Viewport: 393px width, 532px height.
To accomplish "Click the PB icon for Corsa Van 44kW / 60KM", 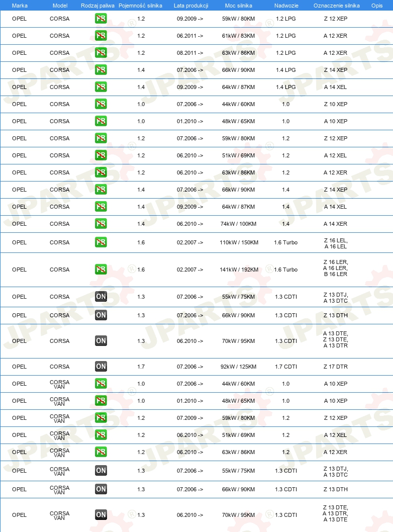I will (x=101, y=383).
